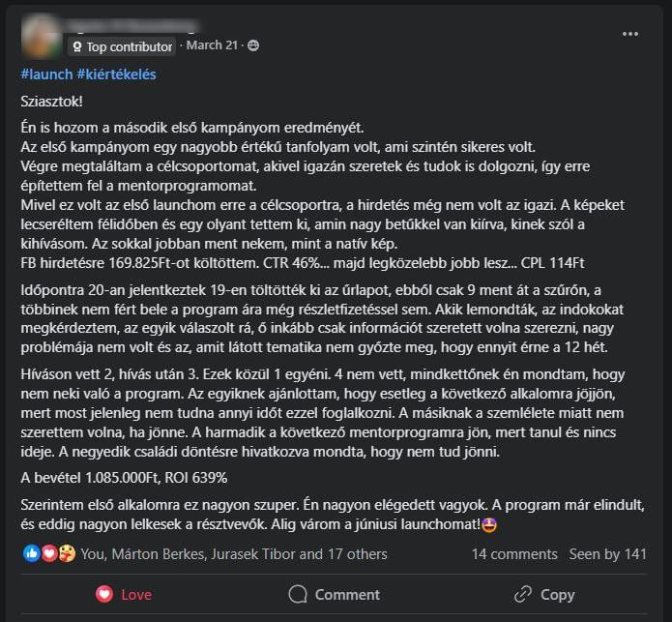Click the blurred author profile picture
Screen dimensions: 672x622
click(x=41, y=37)
